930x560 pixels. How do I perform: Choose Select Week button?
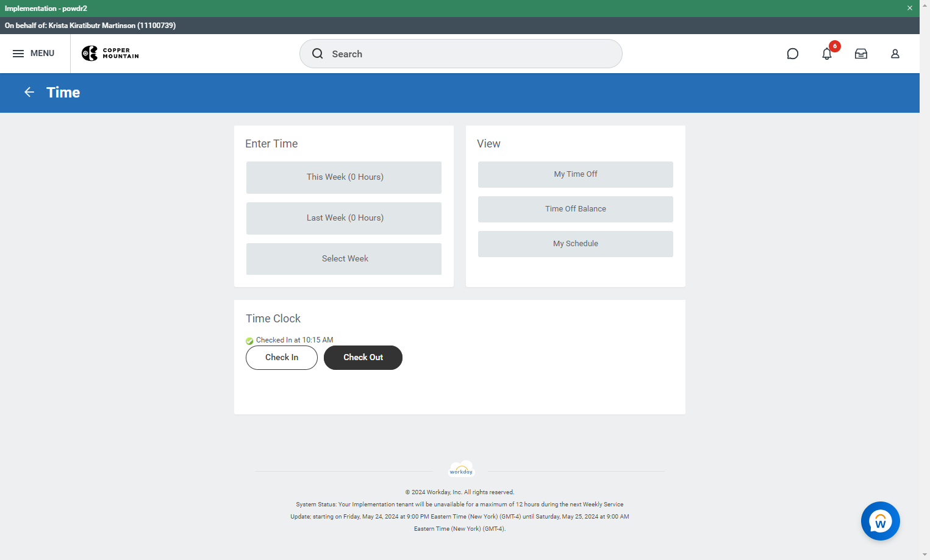344,259
